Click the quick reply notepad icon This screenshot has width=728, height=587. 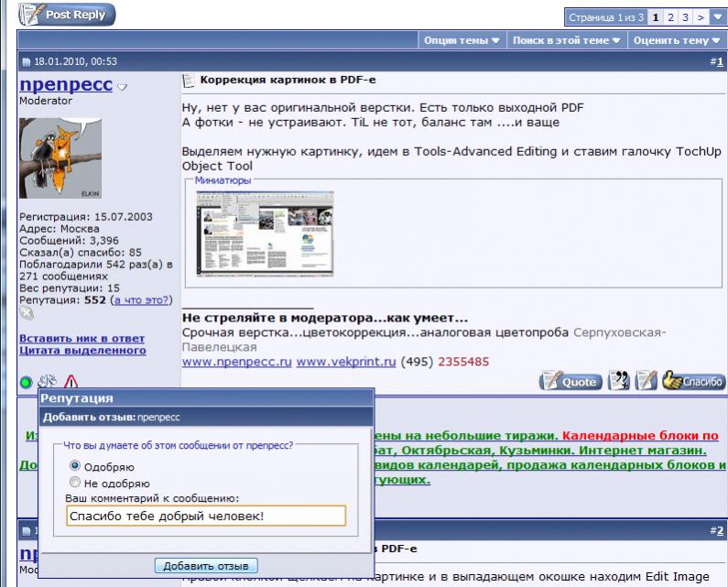tap(647, 382)
